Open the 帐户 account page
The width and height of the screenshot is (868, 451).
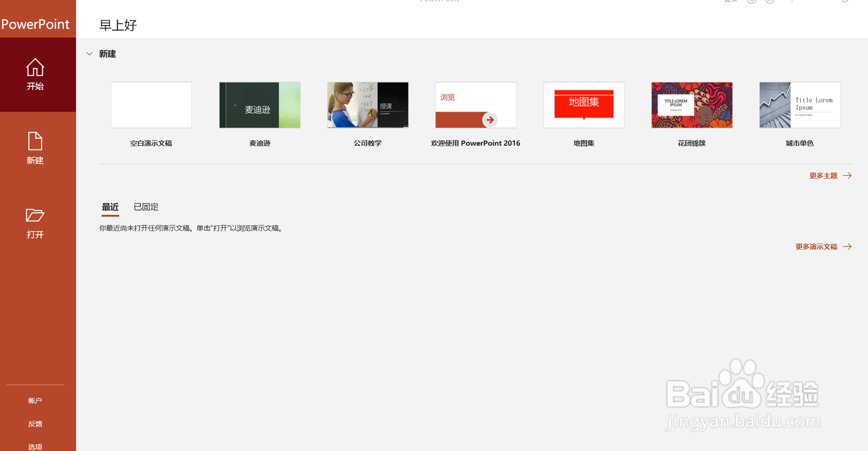click(x=35, y=400)
